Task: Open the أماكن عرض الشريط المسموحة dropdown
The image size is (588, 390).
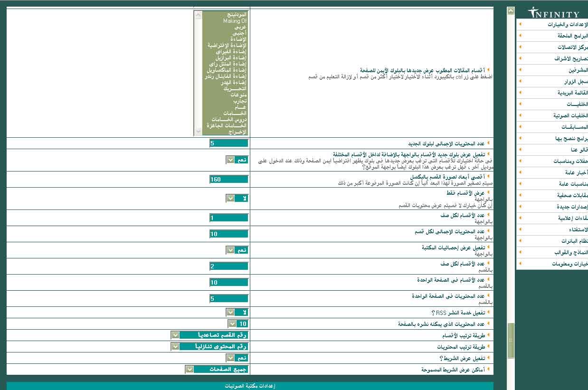Action: click(217, 369)
